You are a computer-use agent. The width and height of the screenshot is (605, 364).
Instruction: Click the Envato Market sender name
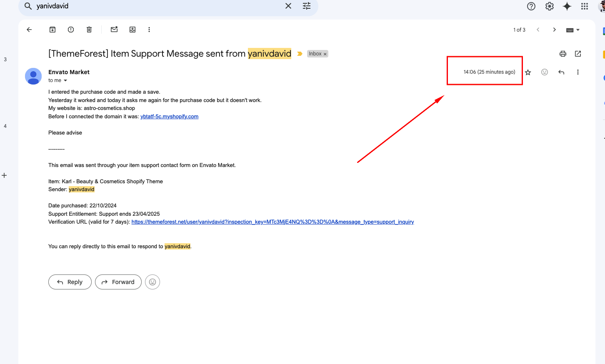[69, 72]
